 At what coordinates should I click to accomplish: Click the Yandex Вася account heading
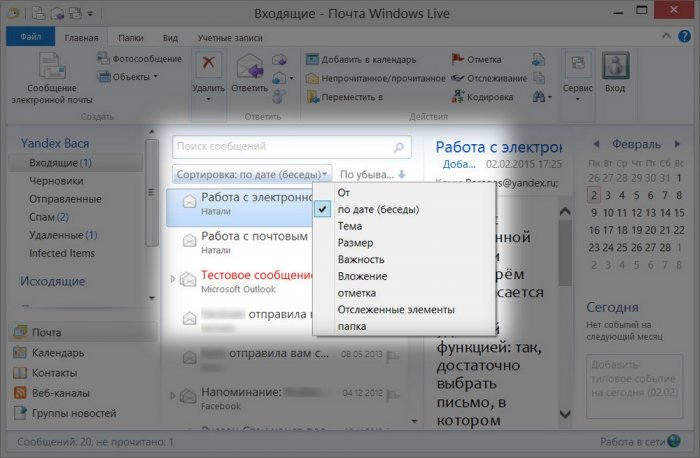pyautogui.click(x=55, y=143)
